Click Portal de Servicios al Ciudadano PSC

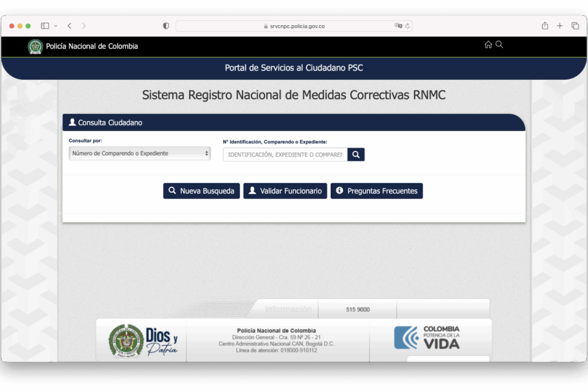[294, 68]
